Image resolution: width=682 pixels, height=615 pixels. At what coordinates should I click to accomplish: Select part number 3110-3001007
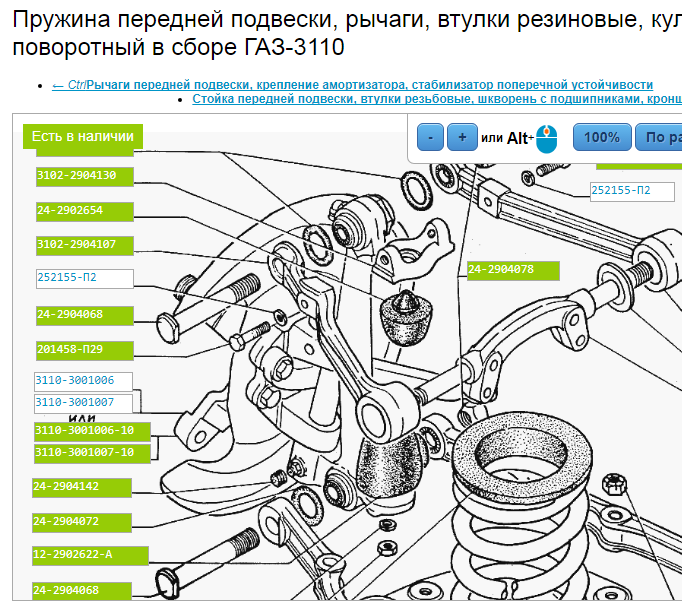(84, 403)
